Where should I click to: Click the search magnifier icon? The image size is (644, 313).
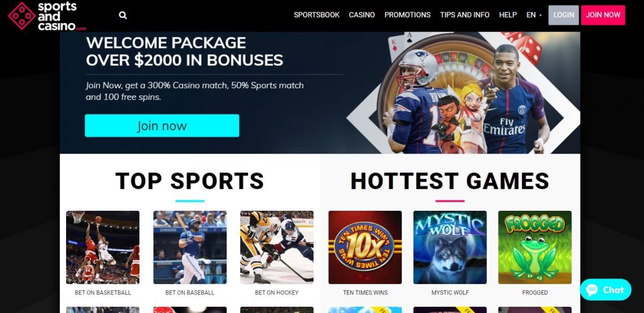123,15
